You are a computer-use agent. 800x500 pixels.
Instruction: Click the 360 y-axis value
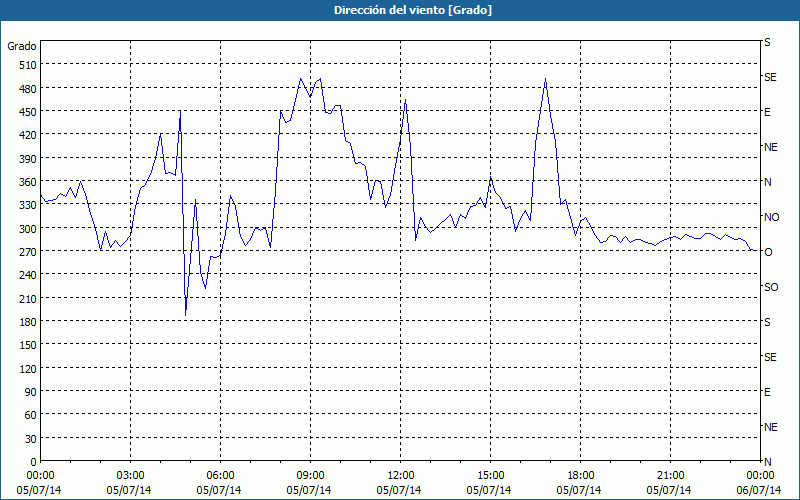click(28, 182)
